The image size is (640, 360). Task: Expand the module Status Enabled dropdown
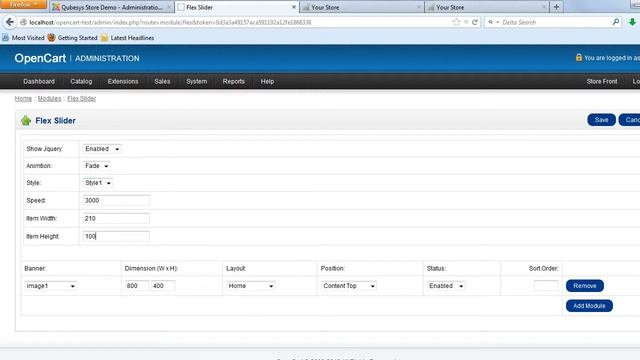[x=446, y=286]
